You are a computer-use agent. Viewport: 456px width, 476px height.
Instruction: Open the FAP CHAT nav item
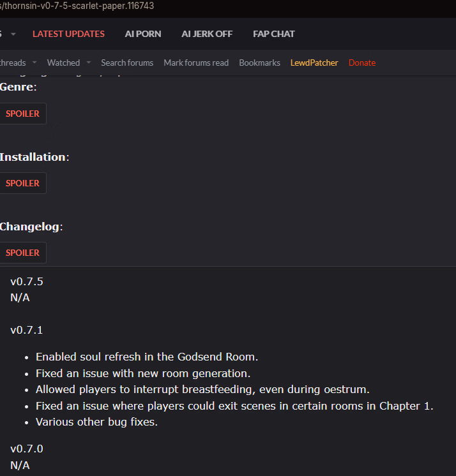click(x=274, y=34)
